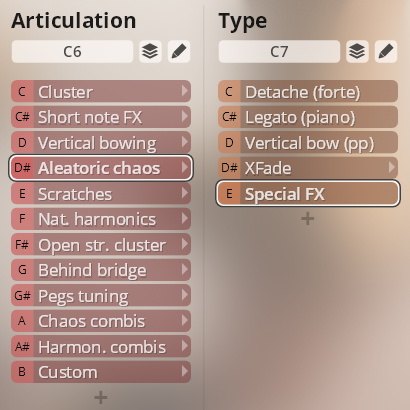
Task: Click the G# key label on Pegs tuning
Action: [x=22, y=295]
